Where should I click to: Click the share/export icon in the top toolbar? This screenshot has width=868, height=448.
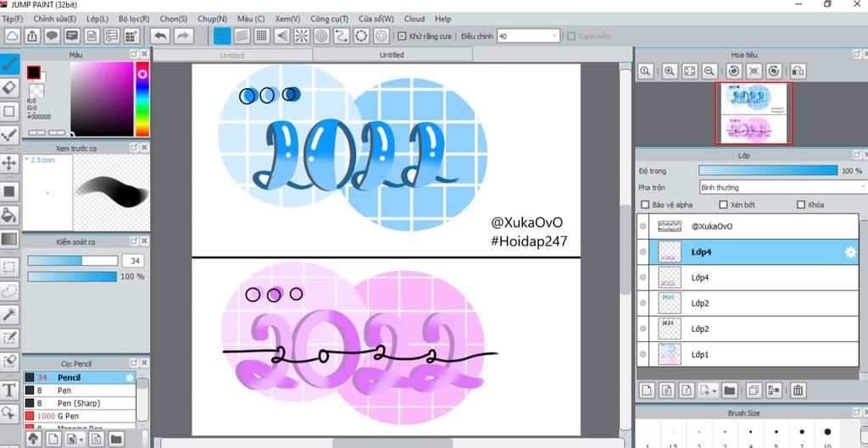pos(32,36)
